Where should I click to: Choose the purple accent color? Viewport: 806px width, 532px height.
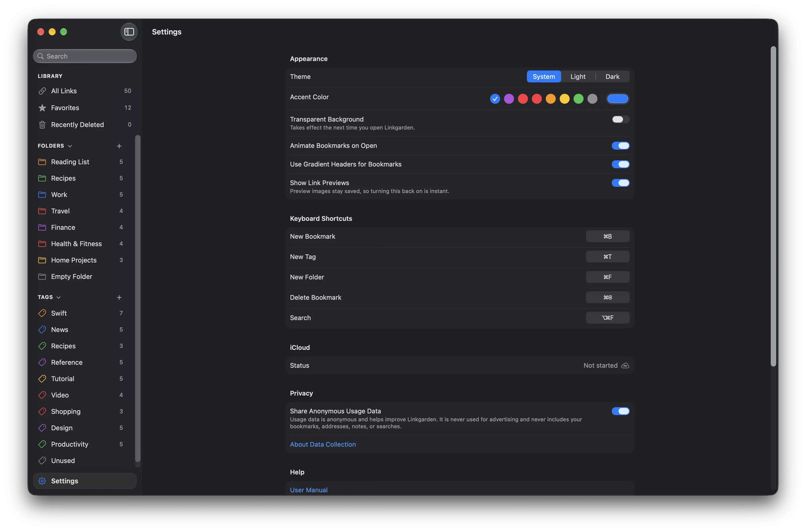pyautogui.click(x=509, y=99)
